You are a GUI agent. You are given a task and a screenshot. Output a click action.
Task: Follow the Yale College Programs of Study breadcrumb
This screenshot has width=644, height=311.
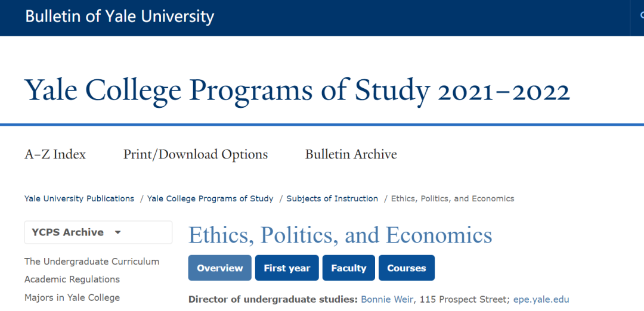point(210,198)
